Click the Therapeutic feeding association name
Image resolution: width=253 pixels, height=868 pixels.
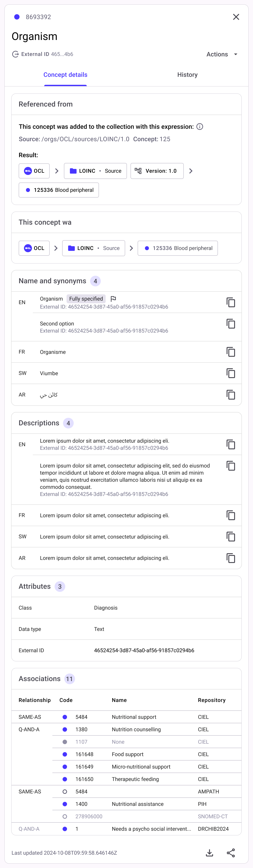135,779
